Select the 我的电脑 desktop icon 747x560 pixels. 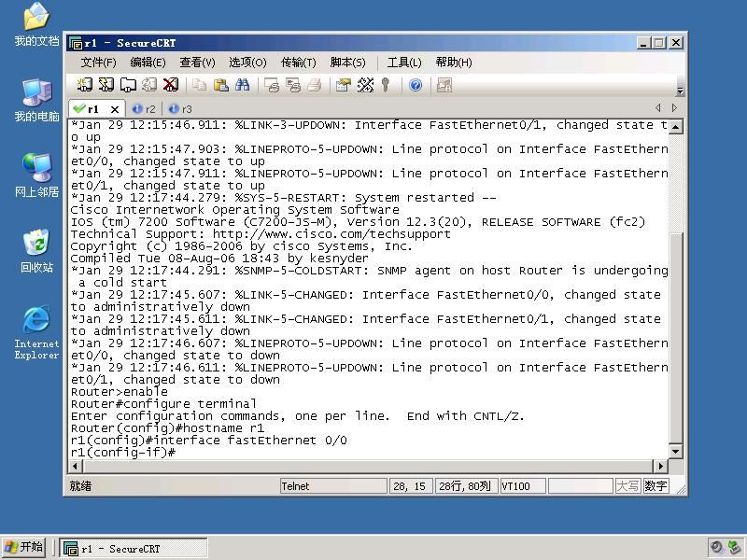[x=36, y=101]
